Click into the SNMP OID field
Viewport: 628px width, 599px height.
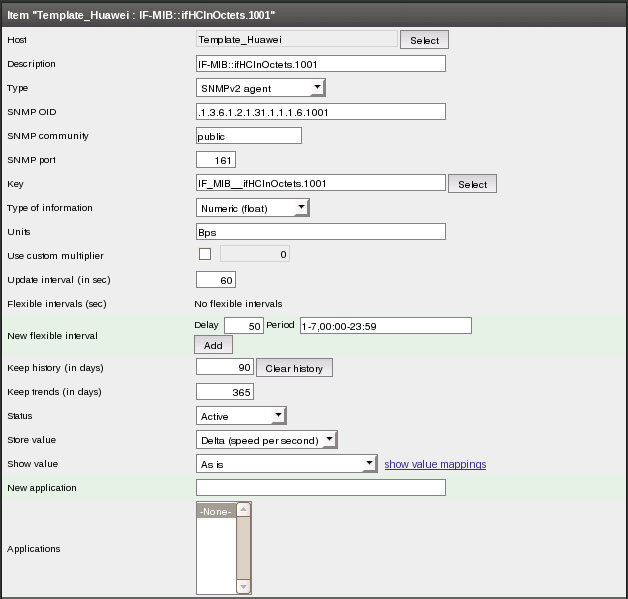[320, 112]
